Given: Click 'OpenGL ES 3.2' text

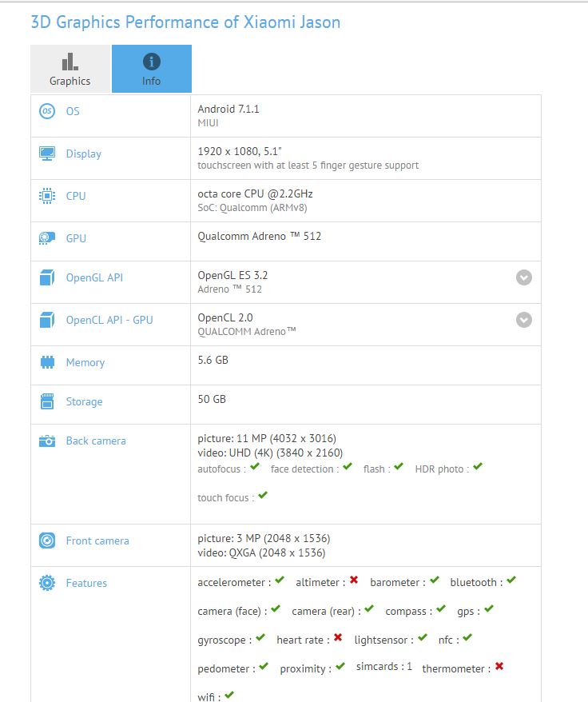Looking at the screenshot, I should point(232,275).
